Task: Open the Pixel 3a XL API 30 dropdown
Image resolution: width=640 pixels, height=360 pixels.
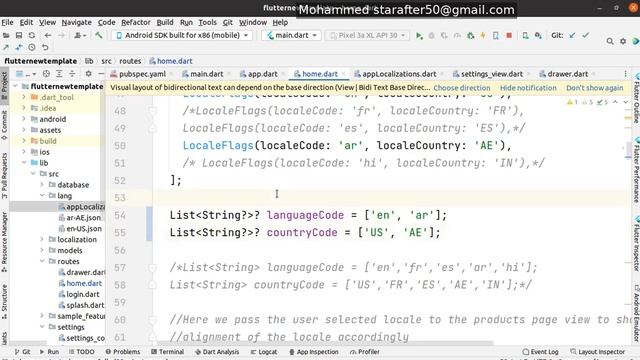Action: [368, 36]
